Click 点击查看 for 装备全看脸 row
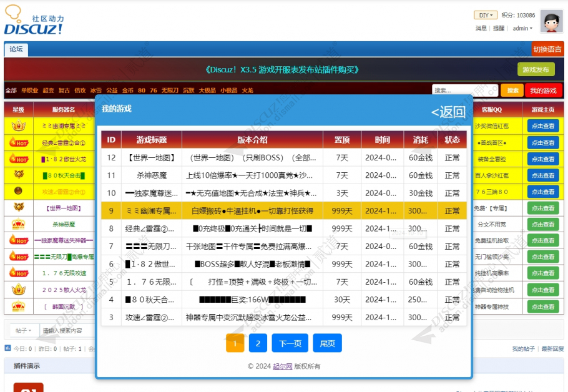Image resolution: width=568 pixels, height=392 pixels. tap(542, 159)
